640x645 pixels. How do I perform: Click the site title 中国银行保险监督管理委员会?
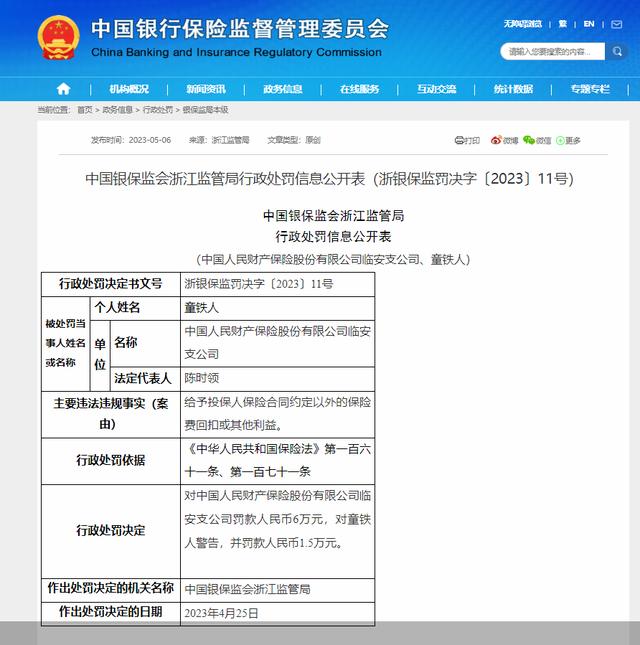pyautogui.click(x=240, y=29)
